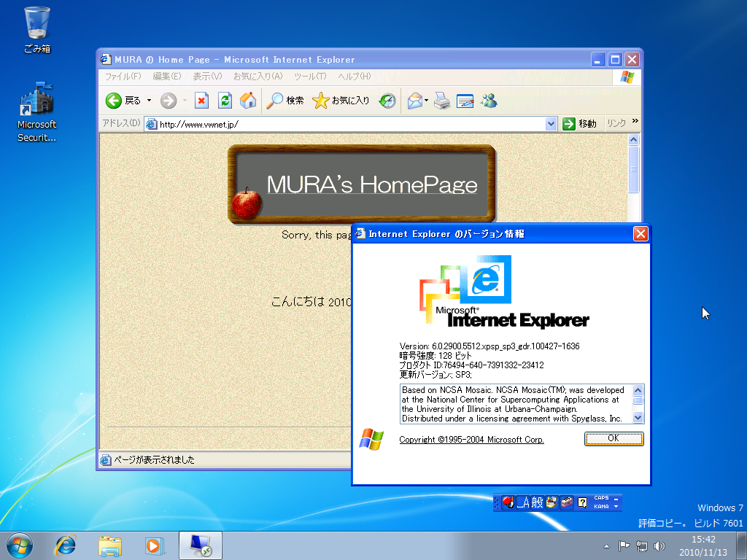
Task: Open the ごみ箱 recycle bin desktop icon
Action: [x=36, y=30]
